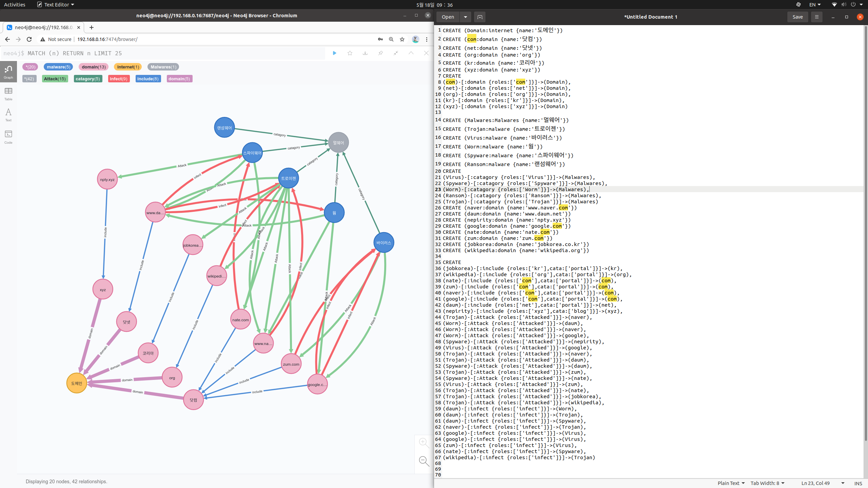
Task: Close the Neo4j result frame
Action: pyautogui.click(x=426, y=53)
